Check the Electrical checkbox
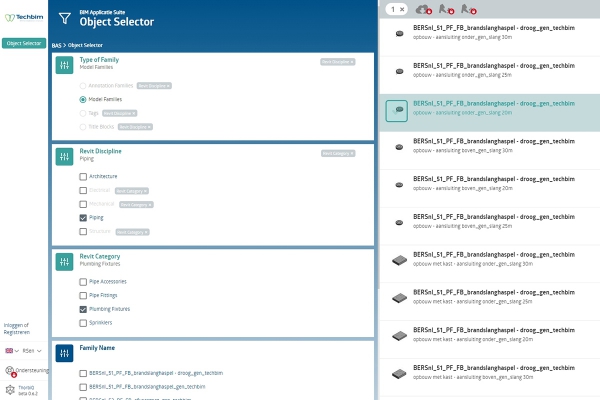The height and width of the screenshot is (400, 600). (83, 190)
